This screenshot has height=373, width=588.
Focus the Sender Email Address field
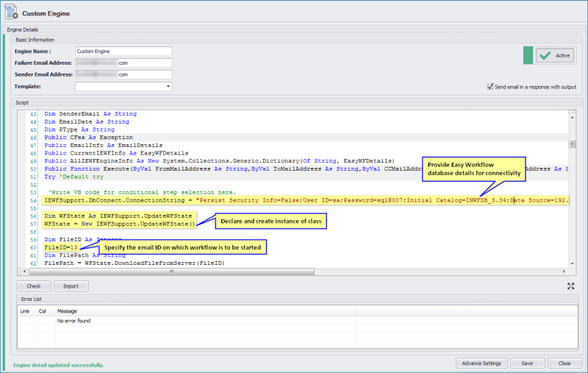123,74
